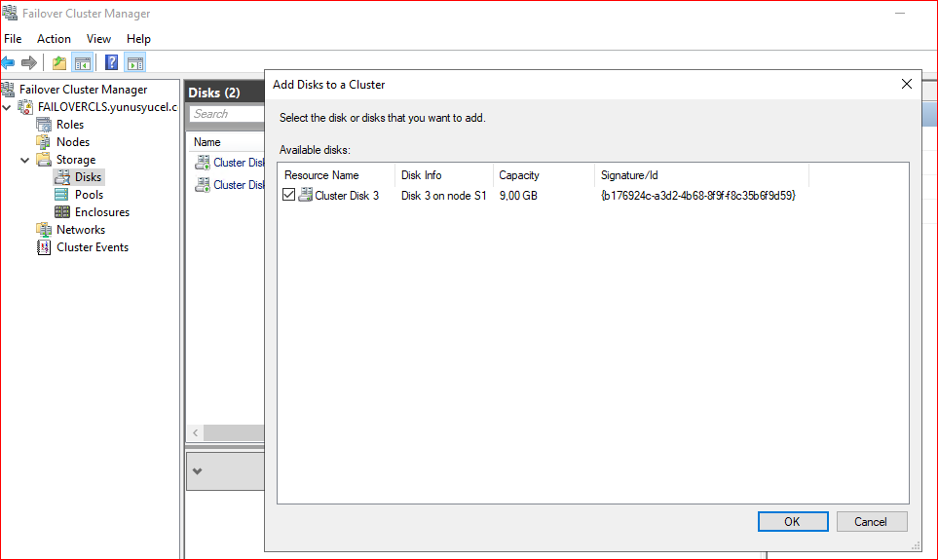This screenshot has width=938, height=560.
Task: Select Pools under Storage
Action: pos(90,195)
